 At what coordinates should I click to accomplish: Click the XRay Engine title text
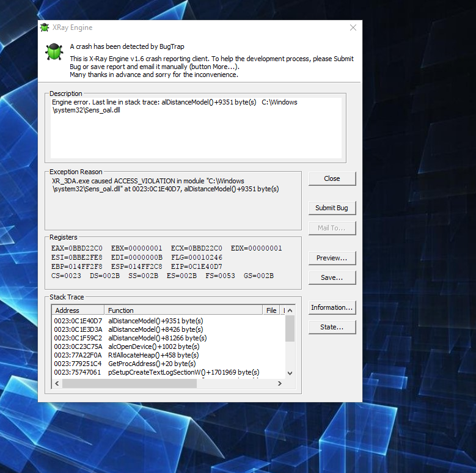(72, 28)
